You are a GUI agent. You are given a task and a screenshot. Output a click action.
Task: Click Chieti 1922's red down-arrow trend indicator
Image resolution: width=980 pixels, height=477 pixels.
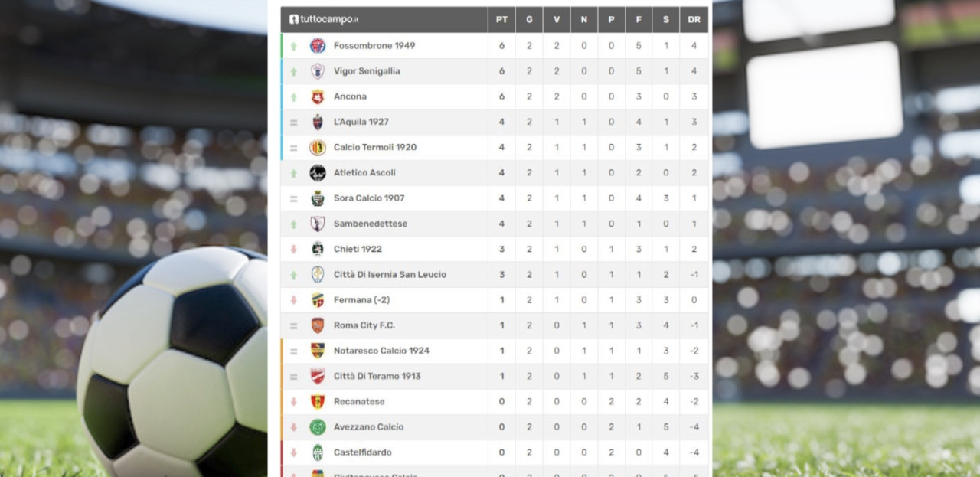click(293, 250)
